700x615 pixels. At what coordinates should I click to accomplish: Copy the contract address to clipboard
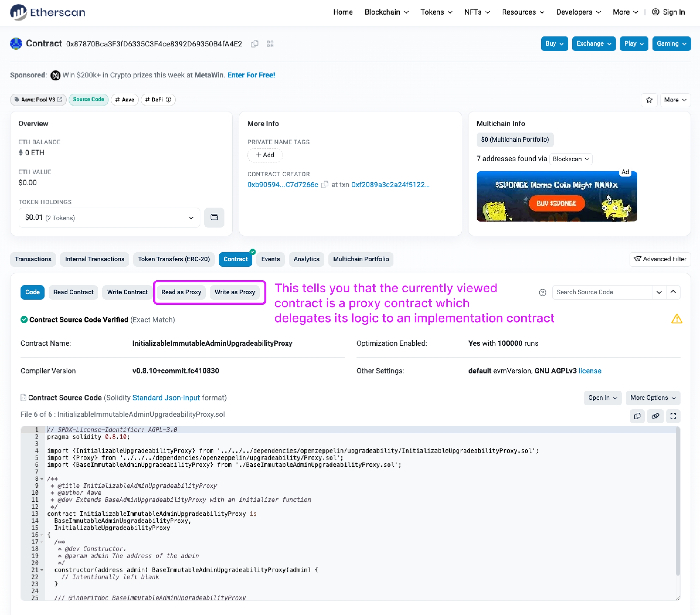(x=254, y=44)
